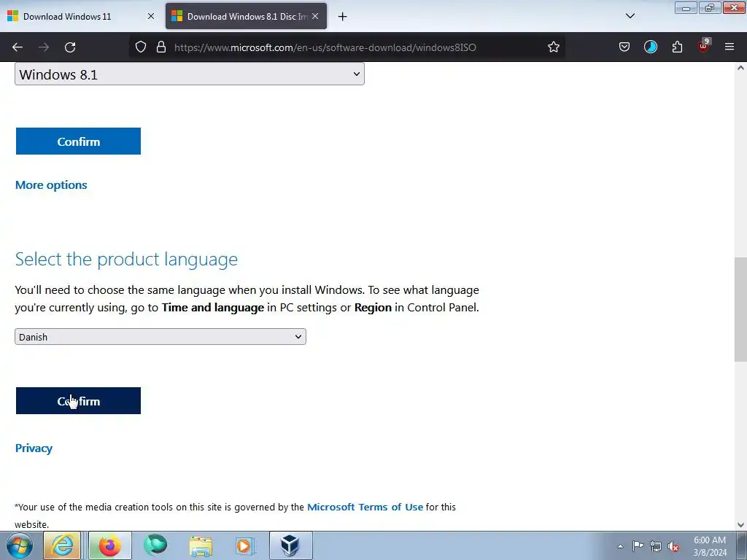Click the scrollbar down arrow

tap(740, 525)
